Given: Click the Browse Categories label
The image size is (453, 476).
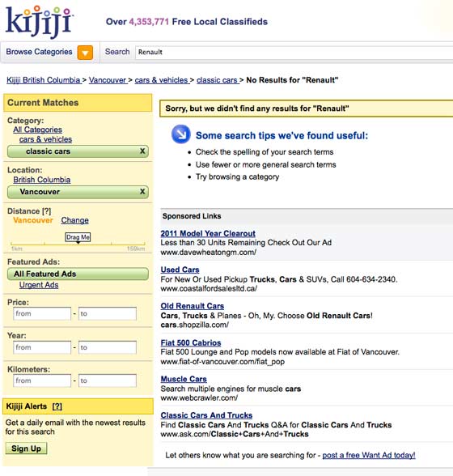Looking at the screenshot, I should point(39,52).
